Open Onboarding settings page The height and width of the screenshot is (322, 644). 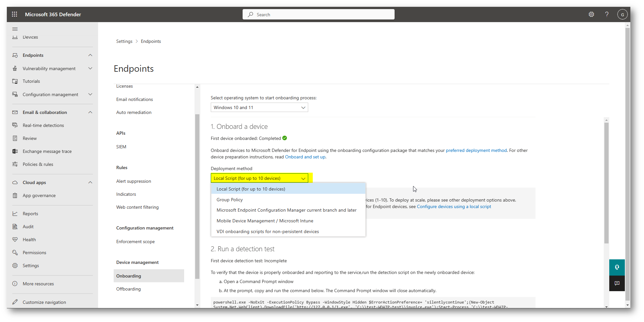(x=149, y=276)
